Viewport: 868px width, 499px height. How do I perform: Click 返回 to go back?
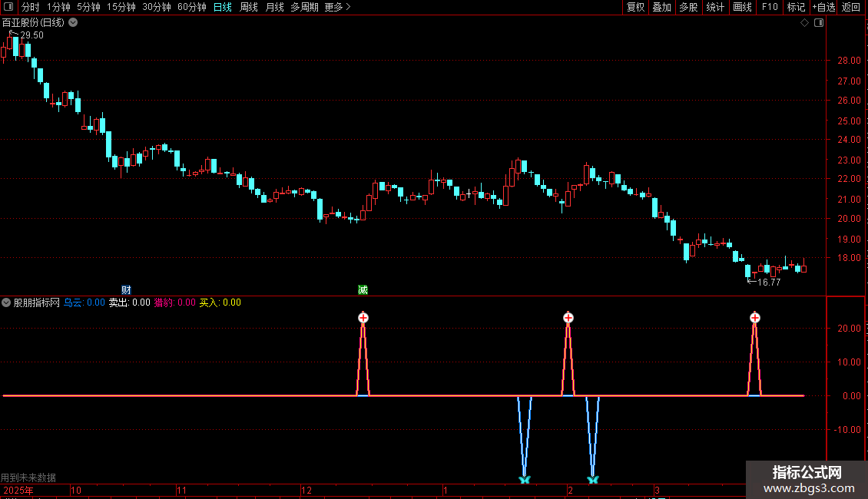coord(851,7)
